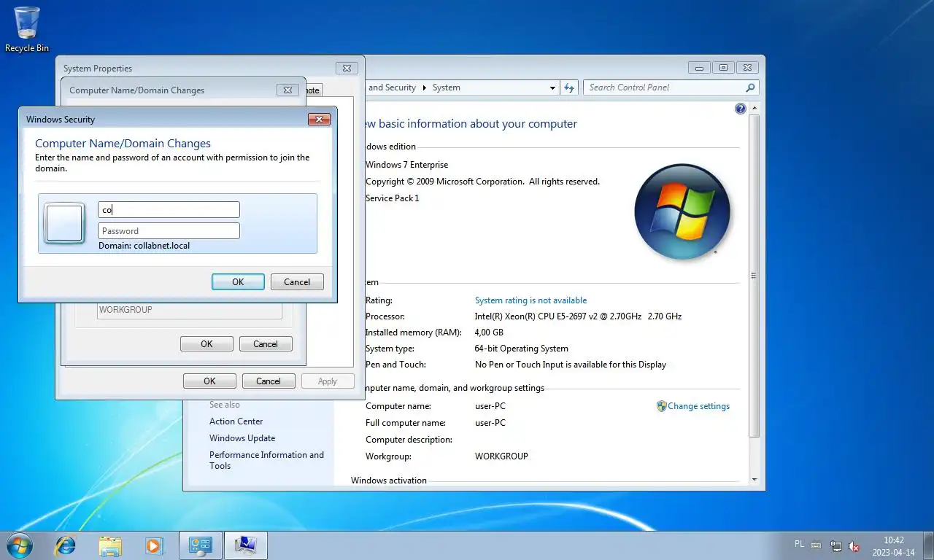Open Performance Information and Tools link
934x560 pixels.
[x=266, y=460]
